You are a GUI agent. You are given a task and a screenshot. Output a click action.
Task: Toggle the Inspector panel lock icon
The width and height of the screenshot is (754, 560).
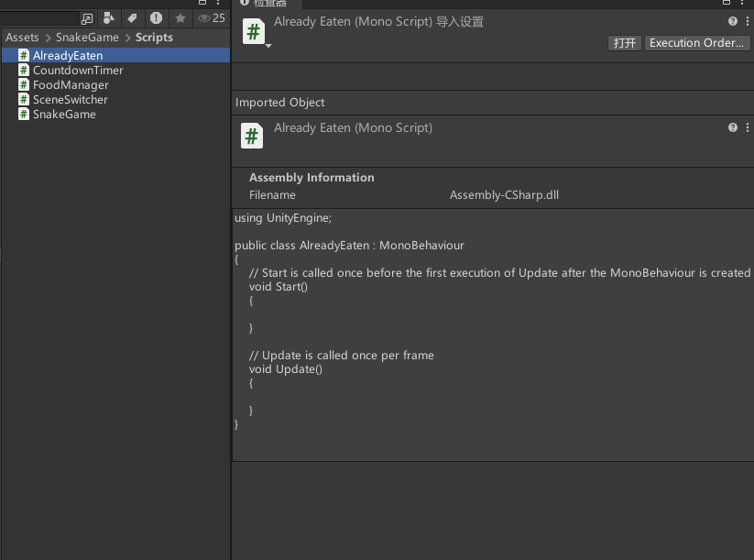point(727,2)
